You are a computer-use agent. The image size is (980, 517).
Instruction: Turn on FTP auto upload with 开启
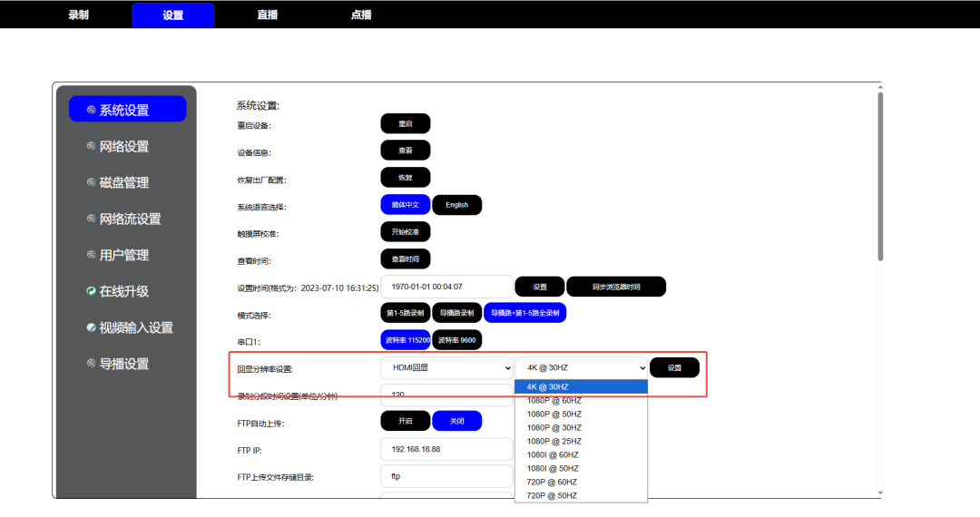[406, 421]
